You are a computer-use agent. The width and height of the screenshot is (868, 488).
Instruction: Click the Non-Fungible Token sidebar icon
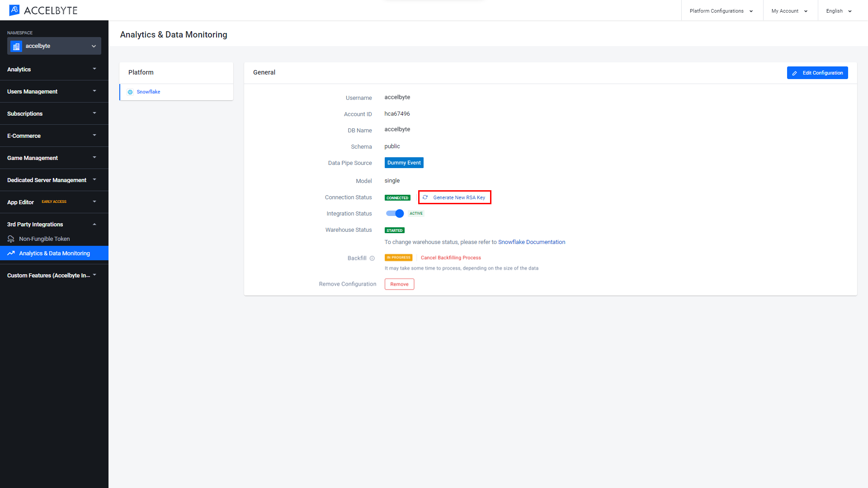pyautogui.click(x=12, y=238)
